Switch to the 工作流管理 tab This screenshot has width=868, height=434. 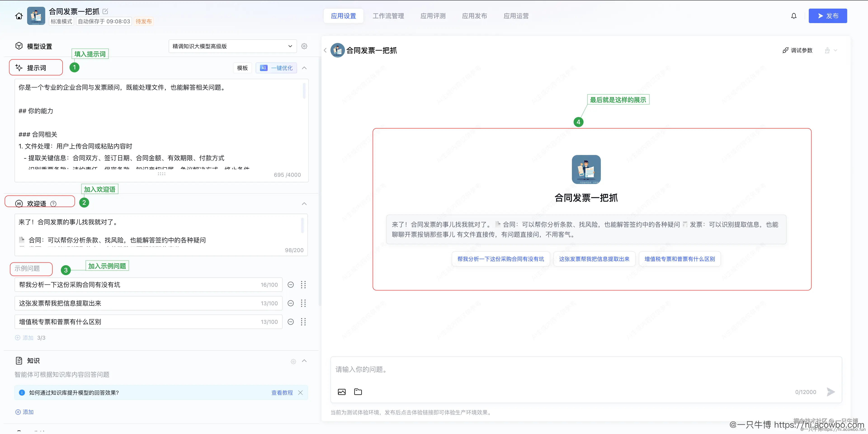coord(388,16)
